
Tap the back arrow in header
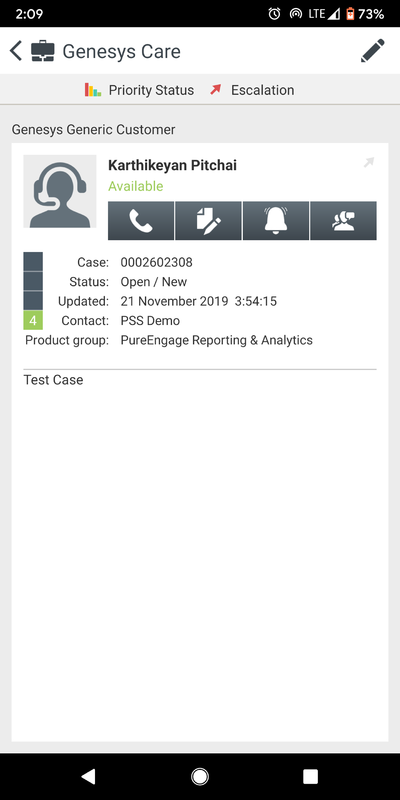tap(16, 52)
